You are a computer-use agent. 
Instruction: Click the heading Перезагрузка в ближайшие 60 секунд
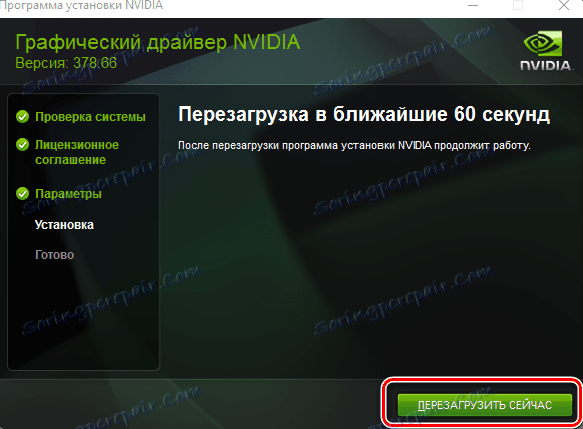(364, 114)
